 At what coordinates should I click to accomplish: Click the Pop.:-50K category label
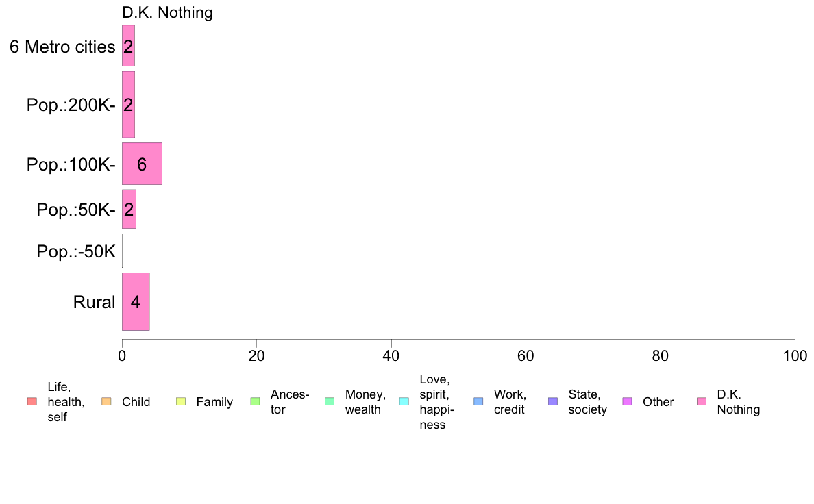click(x=76, y=251)
